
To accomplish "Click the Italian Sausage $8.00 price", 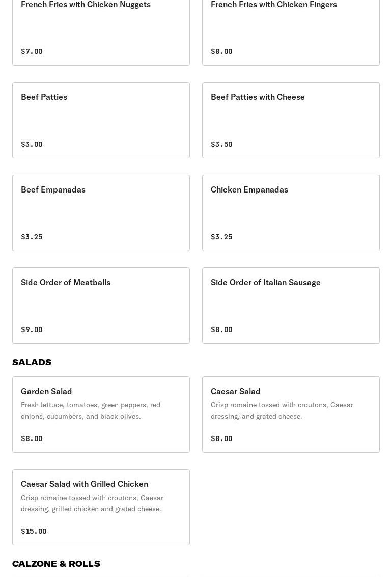I will pos(221,329).
